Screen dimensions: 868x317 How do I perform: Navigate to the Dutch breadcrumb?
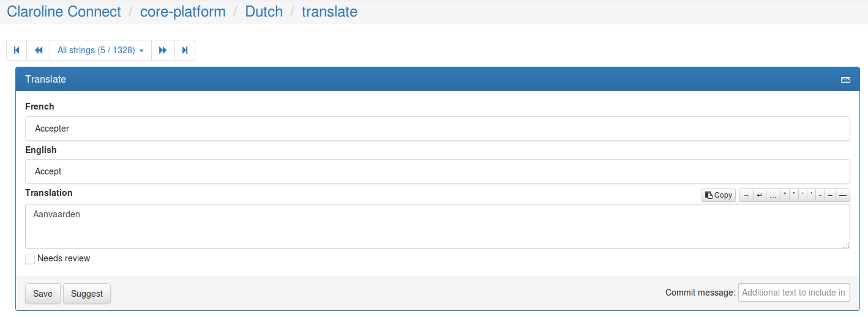pos(264,11)
